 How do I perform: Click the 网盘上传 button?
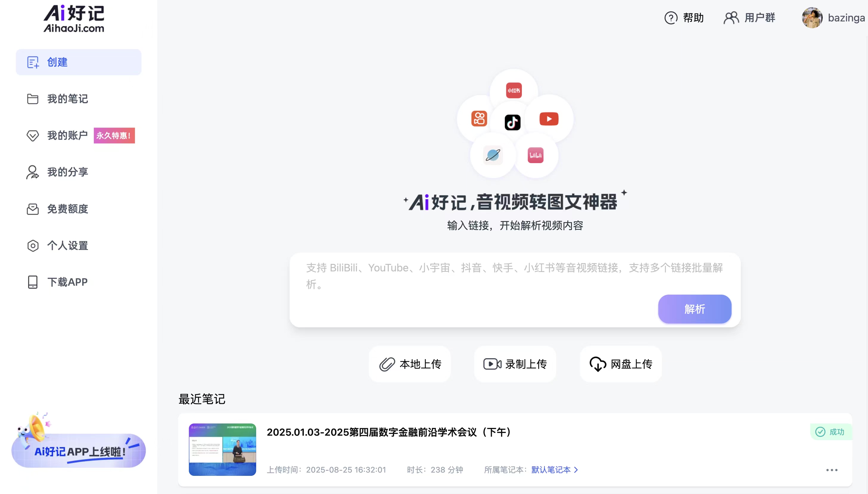tap(620, 364)
